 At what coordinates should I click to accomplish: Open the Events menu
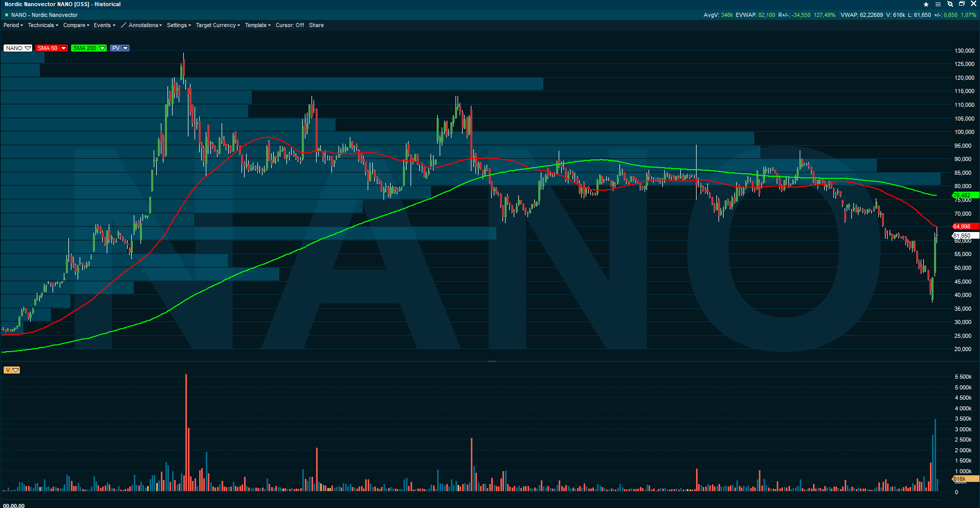coord(104,25)
